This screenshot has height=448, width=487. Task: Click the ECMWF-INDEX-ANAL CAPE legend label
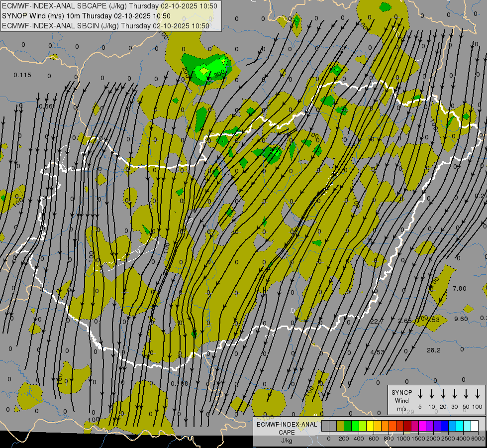point(287,428)
